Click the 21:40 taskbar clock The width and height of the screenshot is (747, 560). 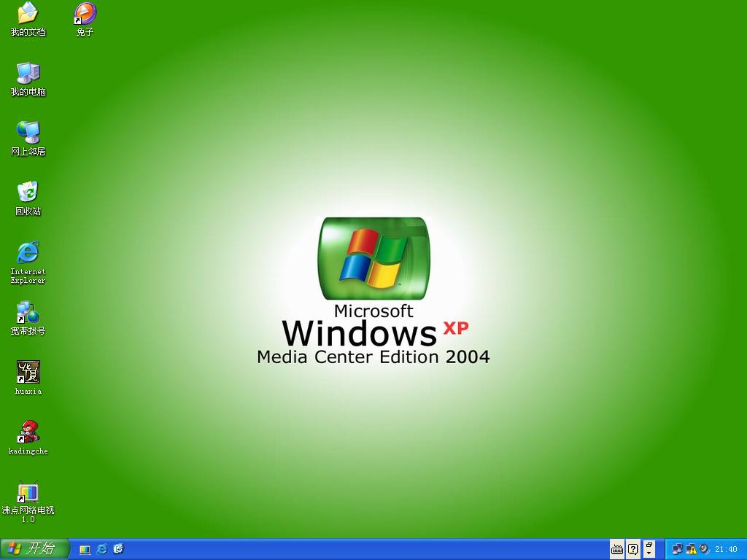726,550
